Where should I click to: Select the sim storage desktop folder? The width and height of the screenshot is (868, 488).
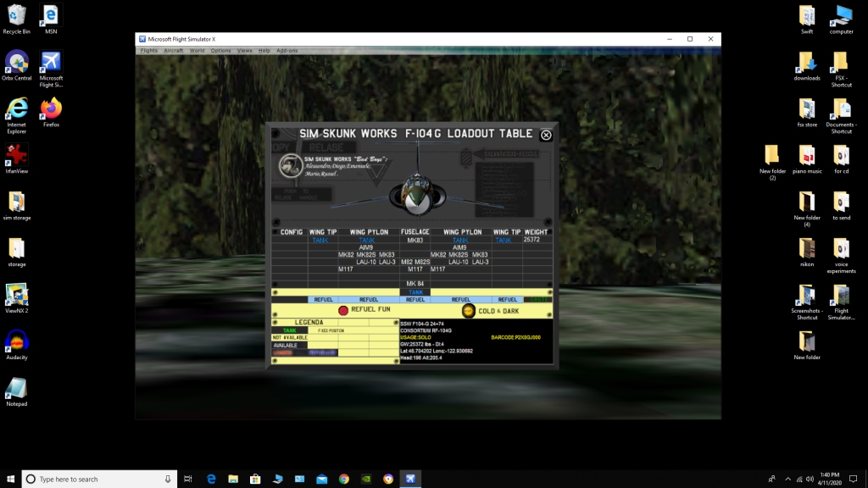(x=17, y=205)
